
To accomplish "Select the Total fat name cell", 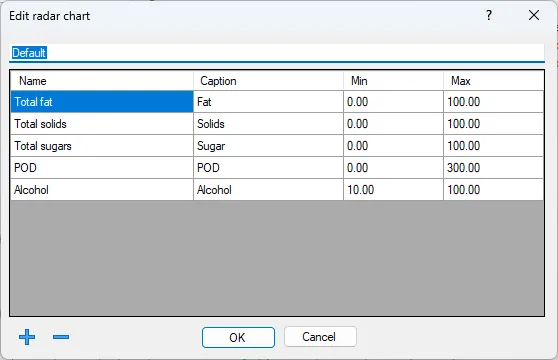I will click(102, 102).
